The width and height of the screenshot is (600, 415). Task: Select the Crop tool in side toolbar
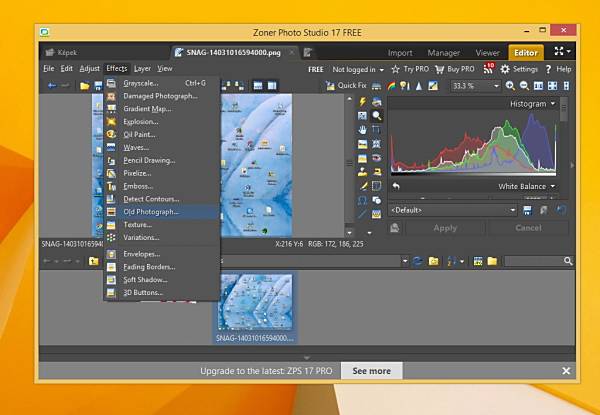(377, 130)
